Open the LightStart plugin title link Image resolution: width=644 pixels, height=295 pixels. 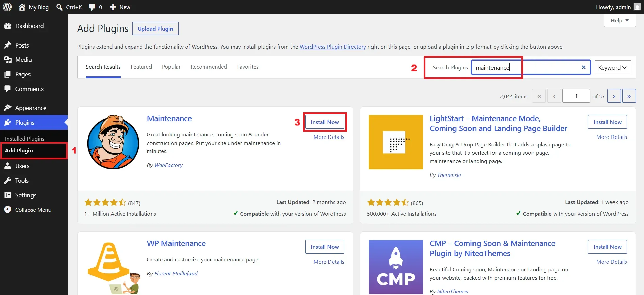pos(498,124)
